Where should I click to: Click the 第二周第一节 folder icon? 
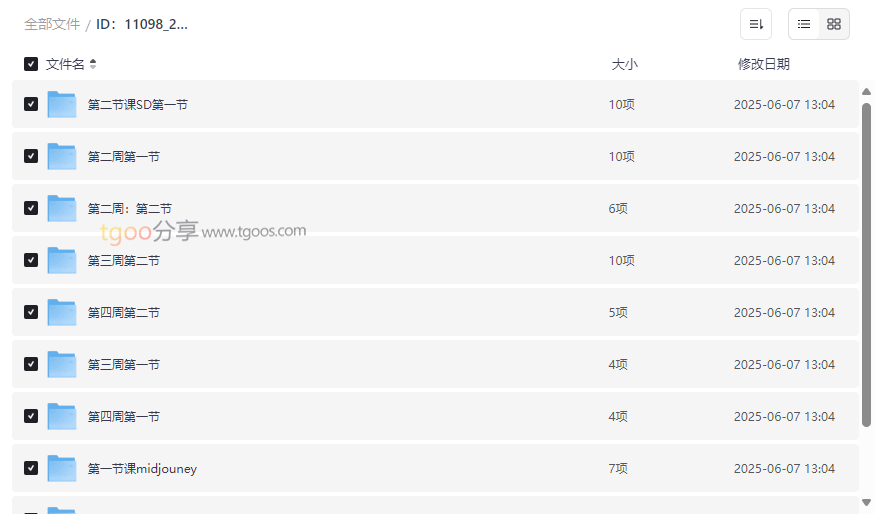pyautogui.click(x=62, y=156)
